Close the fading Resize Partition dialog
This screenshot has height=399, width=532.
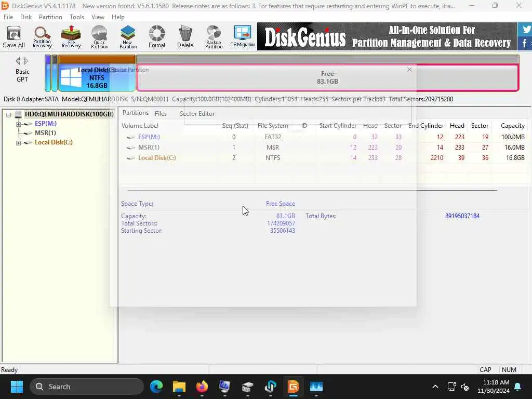tap(409, 69)
